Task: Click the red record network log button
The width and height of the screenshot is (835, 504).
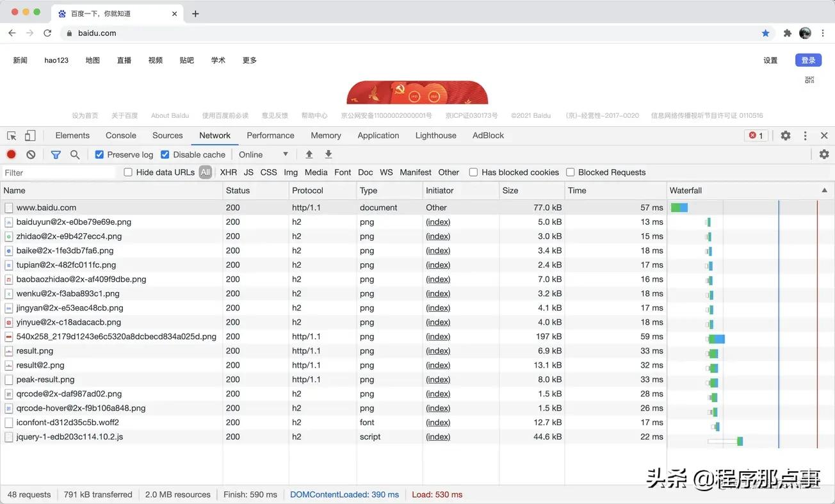Action: click(x=12, y=154)
